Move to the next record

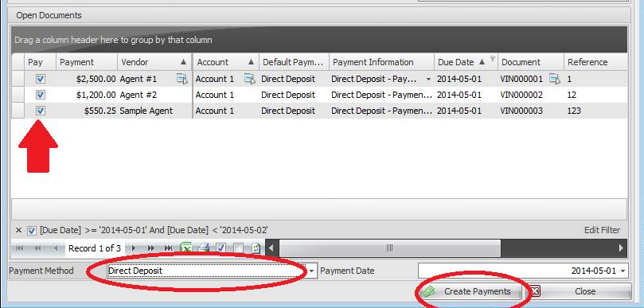134,248
